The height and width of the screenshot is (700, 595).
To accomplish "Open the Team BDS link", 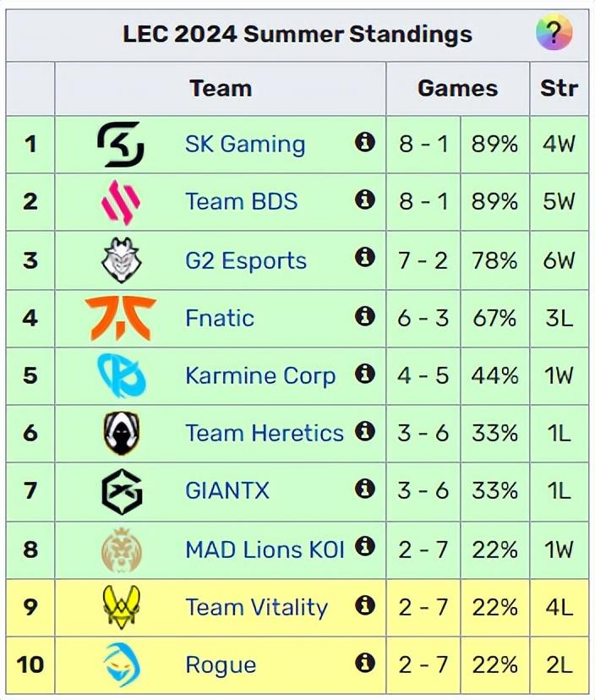I will pyautogui.click(x=241, y=202).
